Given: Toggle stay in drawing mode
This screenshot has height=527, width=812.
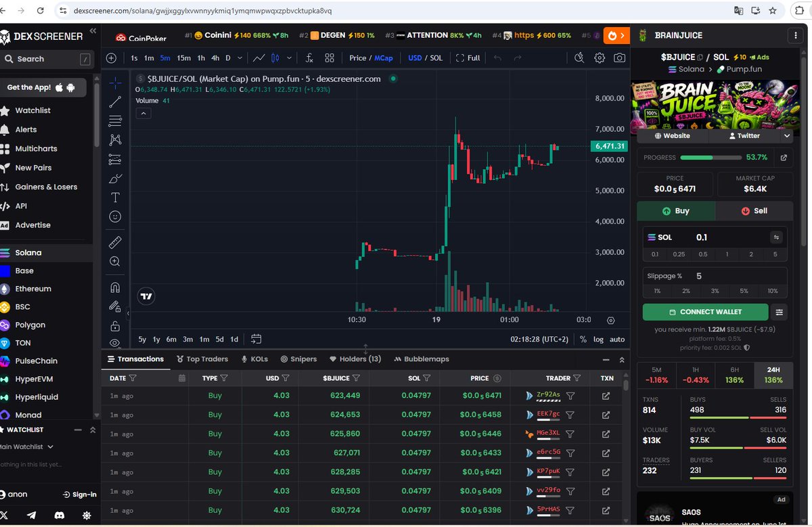Looking at the screenshot, I should [x=115, y=306].
